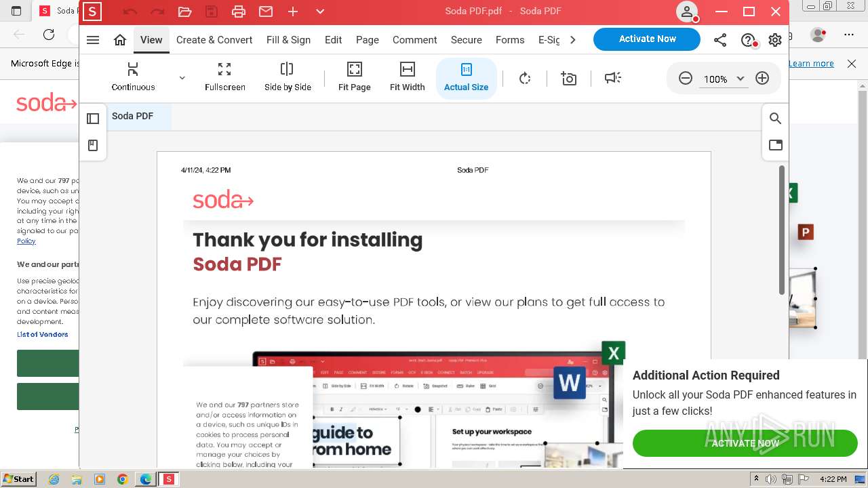This screenshot has height=488, width=868.
Task: Redo the last action
Action: pos(157,12)
